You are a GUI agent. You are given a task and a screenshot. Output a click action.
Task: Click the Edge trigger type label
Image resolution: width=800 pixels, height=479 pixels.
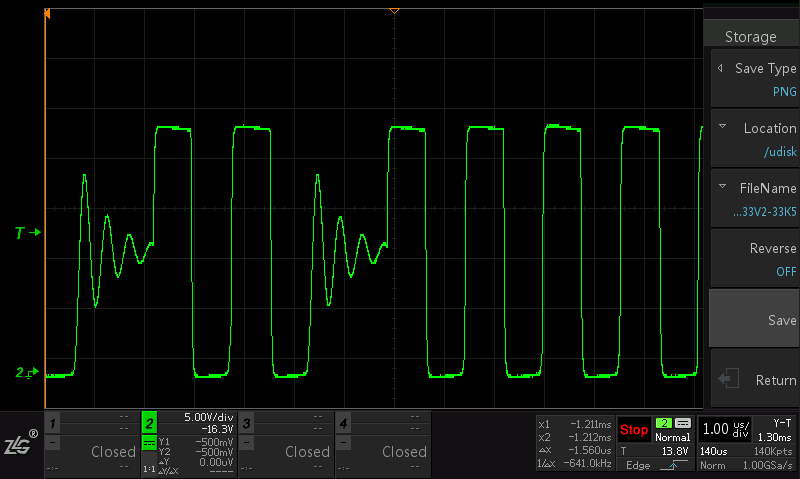638,465
